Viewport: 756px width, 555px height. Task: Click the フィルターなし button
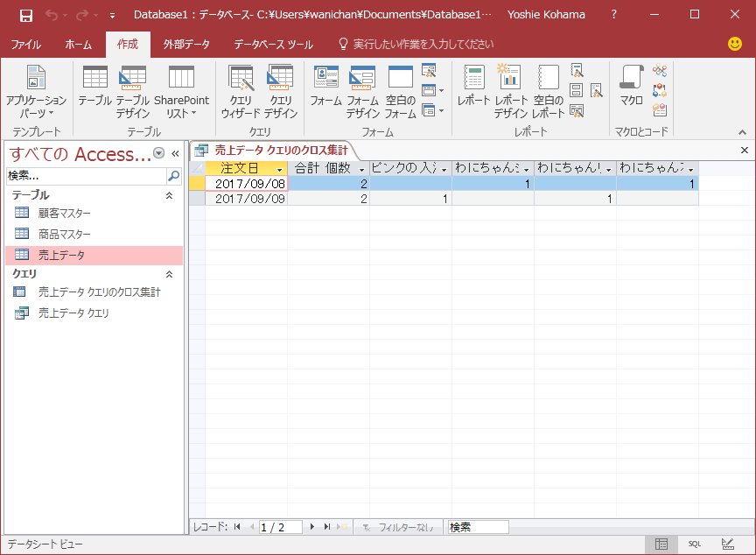click(x=398, y=527)
